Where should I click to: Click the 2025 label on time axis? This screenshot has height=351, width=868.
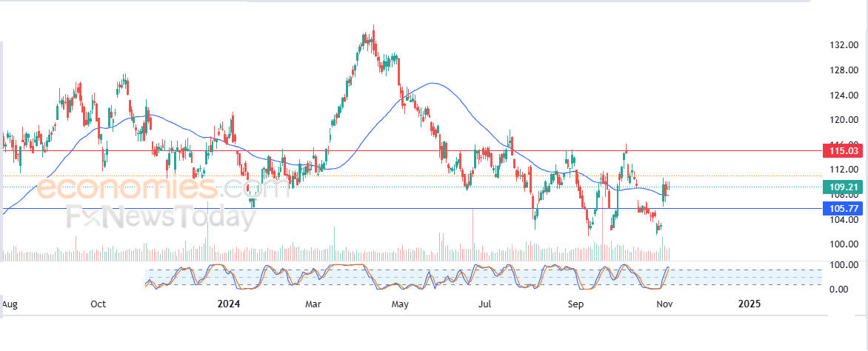pyautogui.click(x=750, y=304)
